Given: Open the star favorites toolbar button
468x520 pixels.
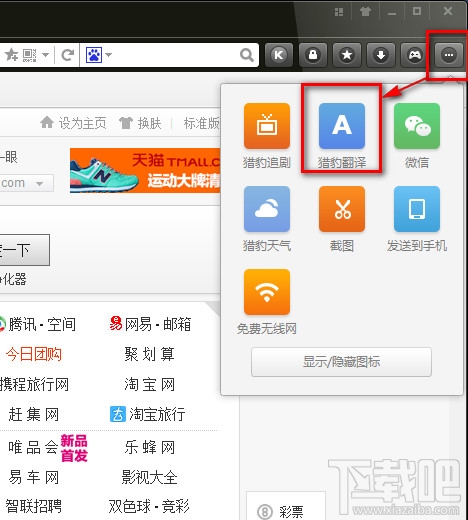Looking at the screenshot, I should 347,55.
